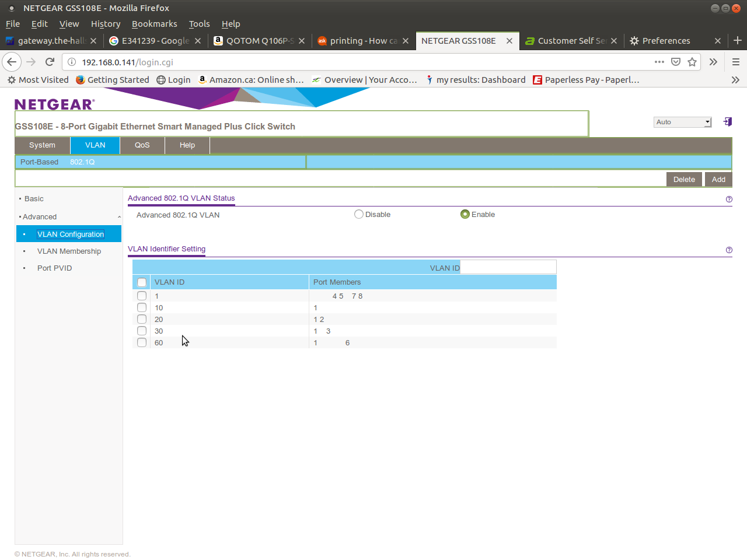The width and height of the screenshot is (747, 560).
Task: Open the Tools menu
Action: [199, 24]
